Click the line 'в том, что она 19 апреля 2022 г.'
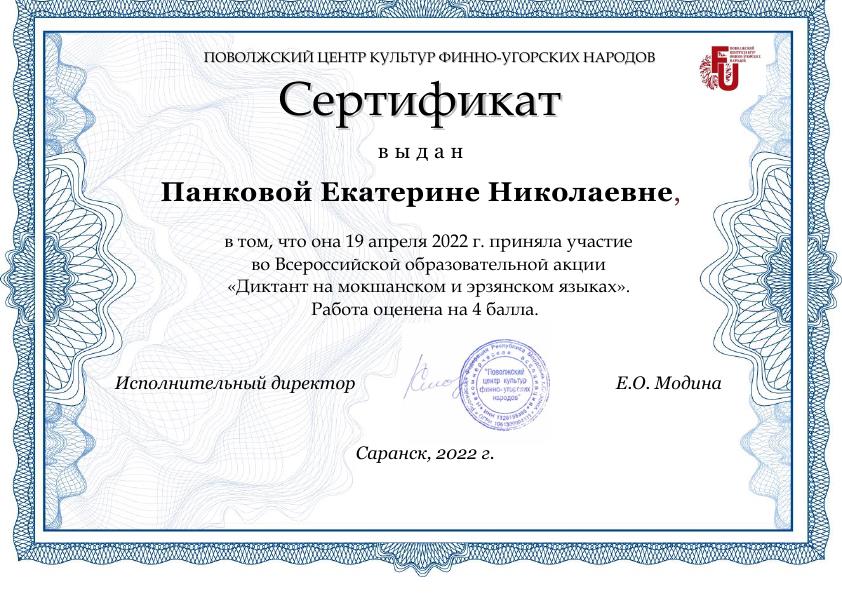 point(354,243)
